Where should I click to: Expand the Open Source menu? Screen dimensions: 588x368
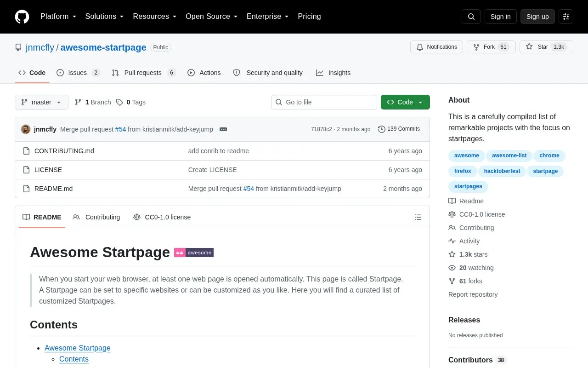212,17
